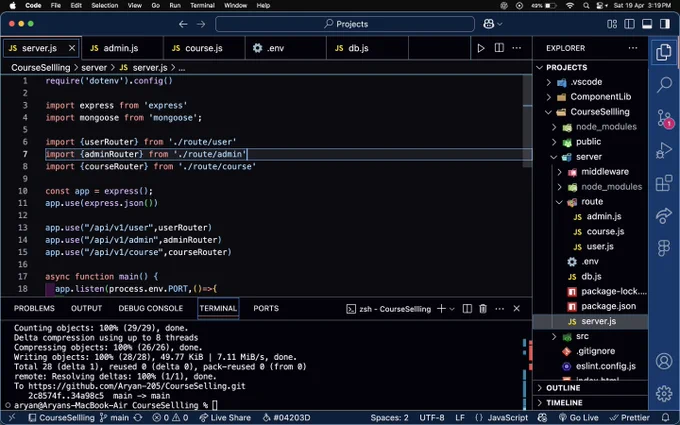The height and width of the screenshot is (425, 680).
Task: Expand the src folder
Action: pos(554,336)
